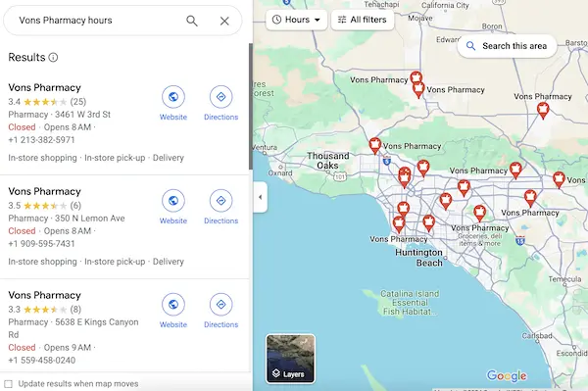
Task: Open the Layers map view thumbnail
Action: 291,359
